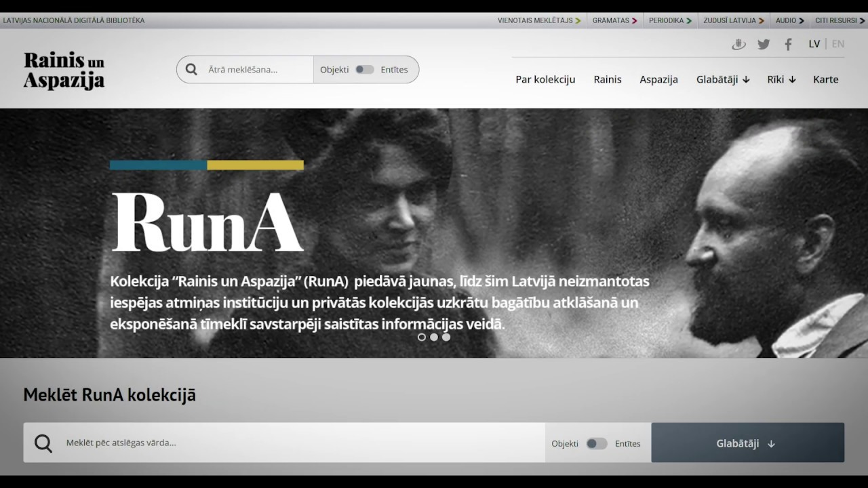
Task: Open Grāmatas link in top bar
Action: [x=614, y=20]
